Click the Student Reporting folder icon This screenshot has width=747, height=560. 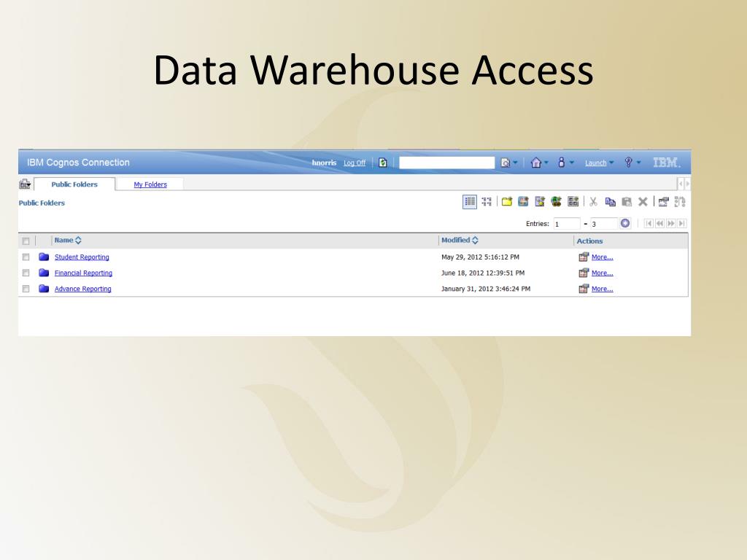44,257
